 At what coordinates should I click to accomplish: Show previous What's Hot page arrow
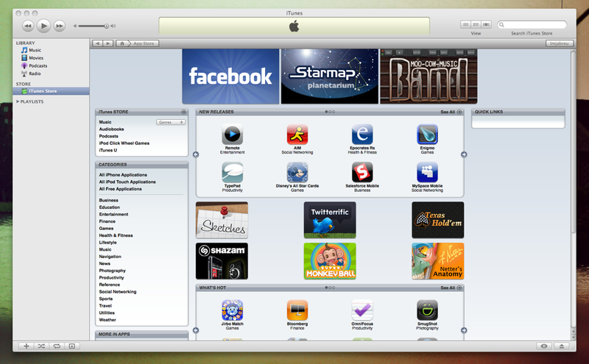coord(196,330)
